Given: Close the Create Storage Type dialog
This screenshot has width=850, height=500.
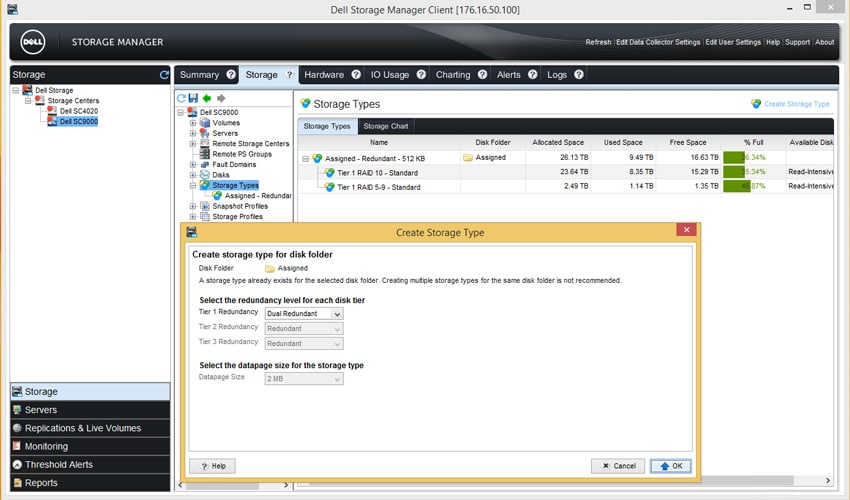Looking at the screenshot, I should coord(686,230).
